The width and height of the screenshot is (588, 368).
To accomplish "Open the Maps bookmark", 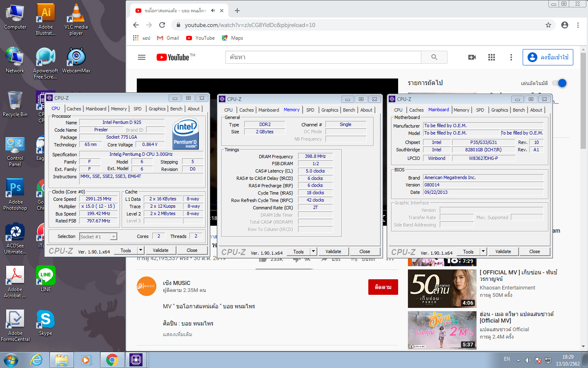I will pos(232,38).
